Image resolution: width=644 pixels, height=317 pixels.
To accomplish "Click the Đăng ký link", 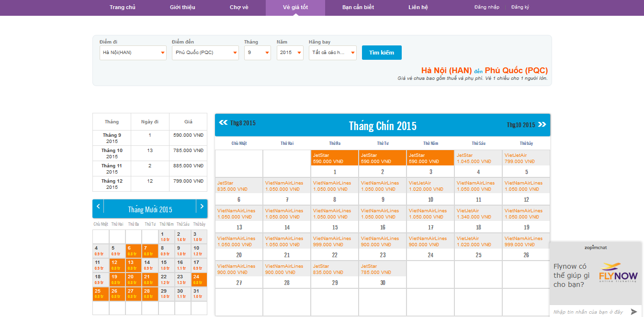I will pos(520,7).
